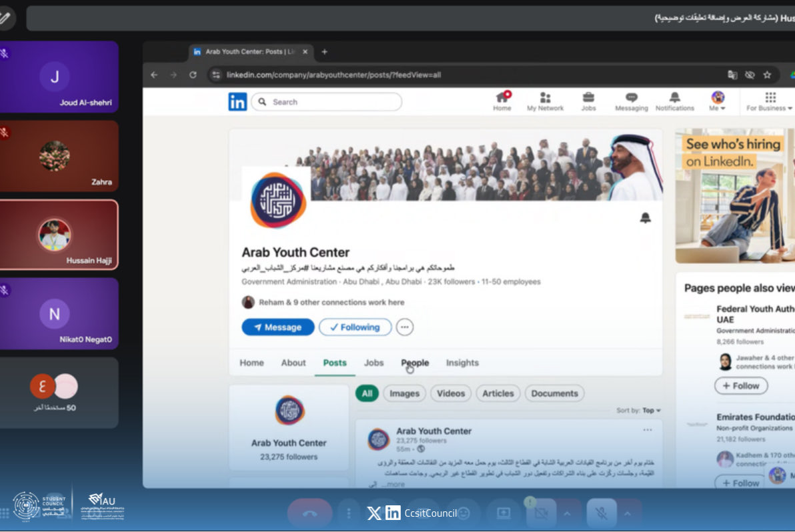Open a new browser tab
Viewport: 795px width, 532px height.
click(325, 52)
